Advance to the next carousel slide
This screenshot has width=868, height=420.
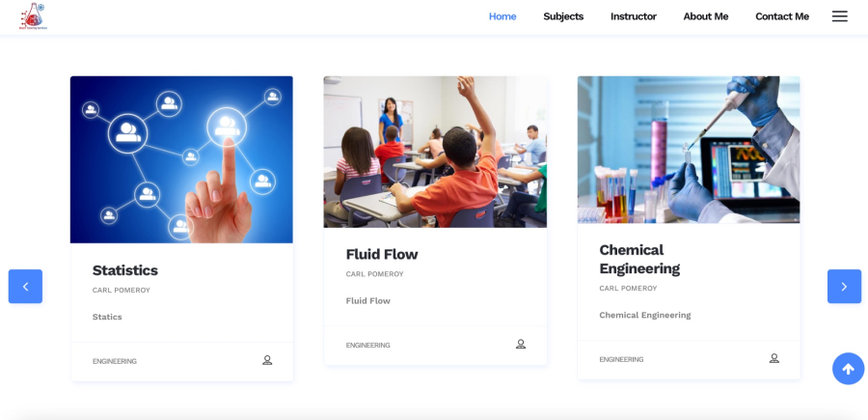tap(844, 286)
